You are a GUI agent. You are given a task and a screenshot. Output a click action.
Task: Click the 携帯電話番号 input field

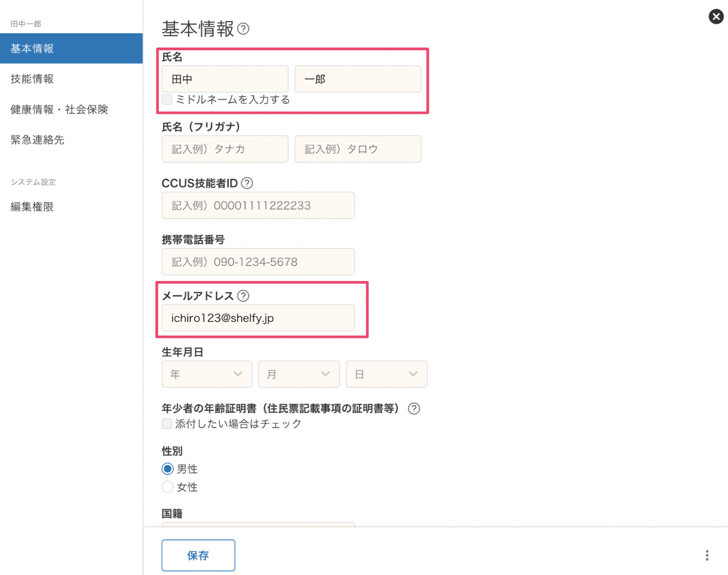point(258,262)
